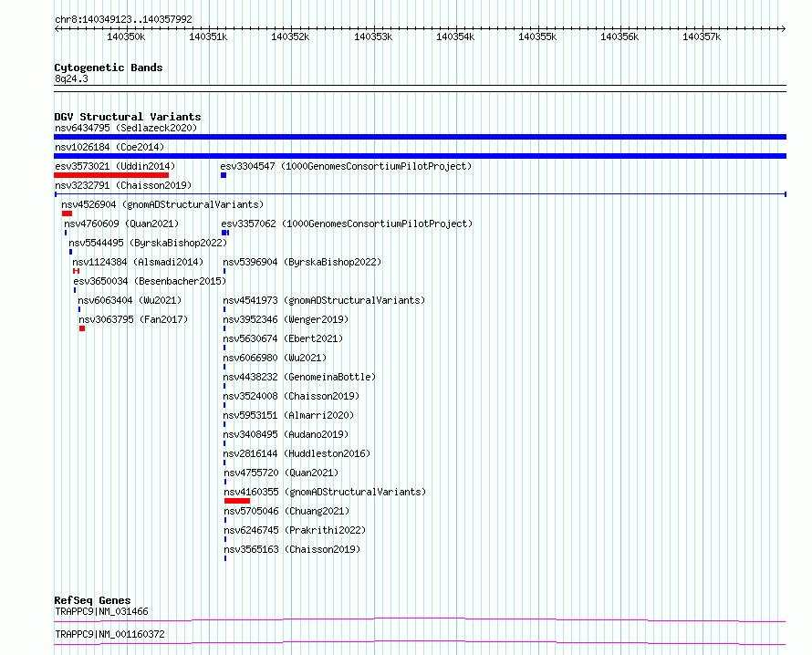The height and width of the screenshot is (655, 812).
Task: Click nsv3063795 (Fan2017) variant label
Action: pos(133,319)
